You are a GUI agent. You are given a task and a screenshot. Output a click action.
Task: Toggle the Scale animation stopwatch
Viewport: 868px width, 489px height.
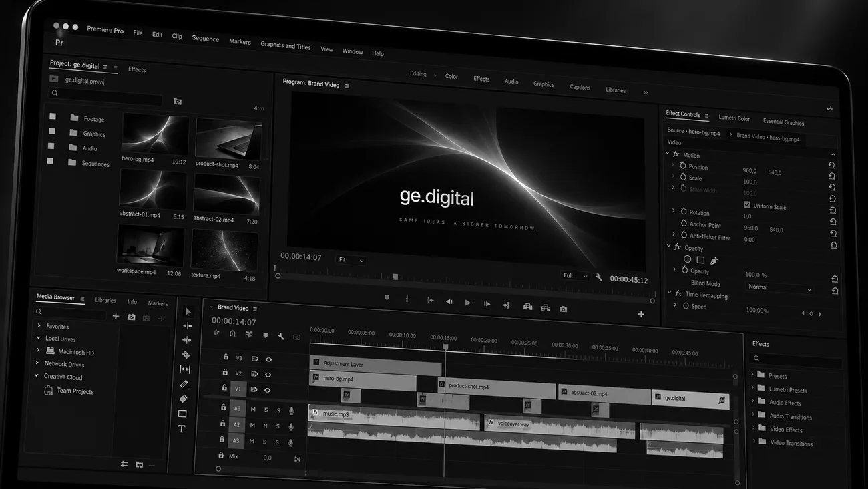coord(683,177)
